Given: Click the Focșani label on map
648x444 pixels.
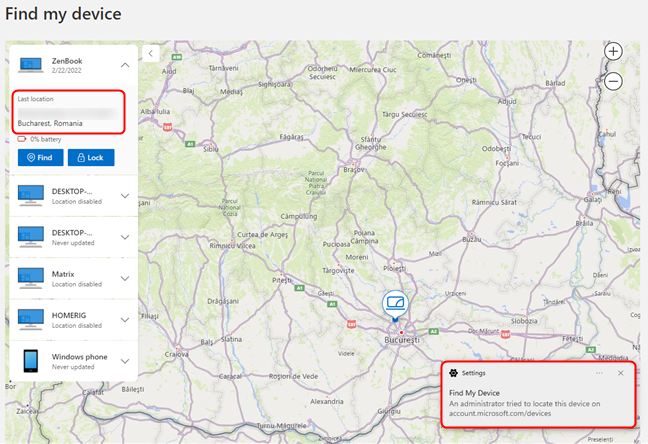Looking at the screenshot, I should (x=507, y=163).
